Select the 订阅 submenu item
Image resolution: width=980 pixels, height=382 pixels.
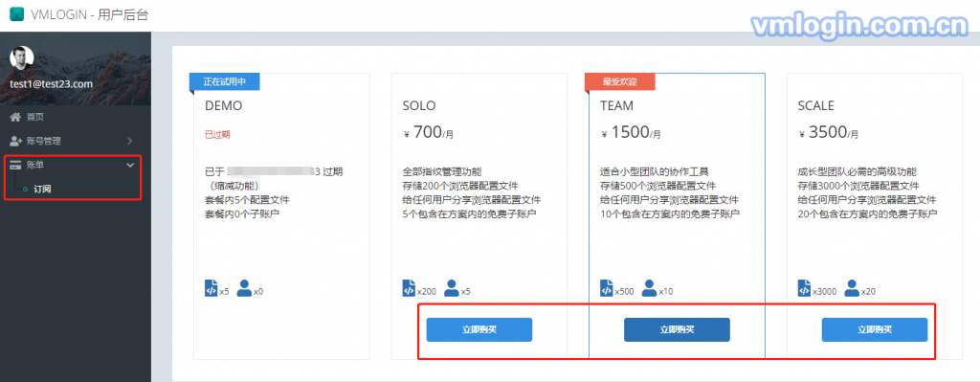click(x=42, y=189)
